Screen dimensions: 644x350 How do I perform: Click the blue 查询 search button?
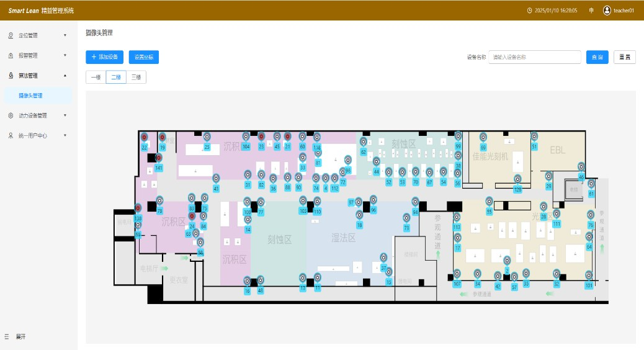coord(597,57)
